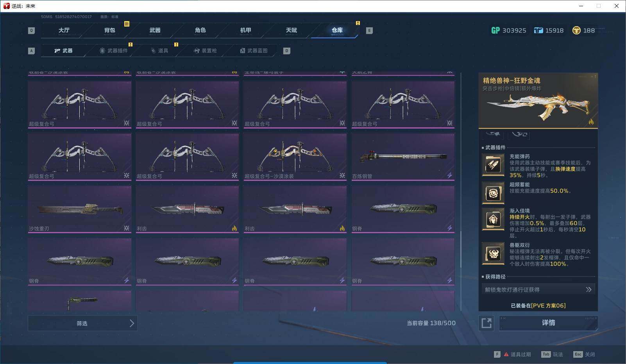This screenshot has width=626, height=364.
Task: Click the Esc 关闭 close button
Action: tap(584, 354)
